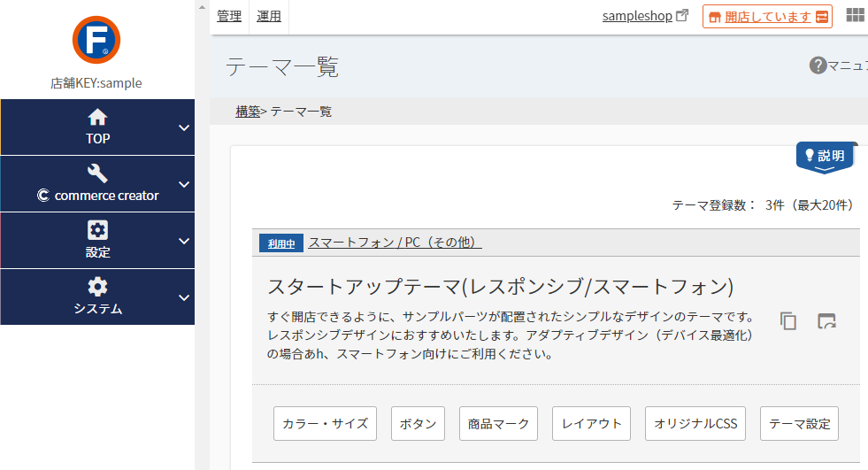Click the 開店しています status link
Viewport: 868px width, 470px height.
768,17
